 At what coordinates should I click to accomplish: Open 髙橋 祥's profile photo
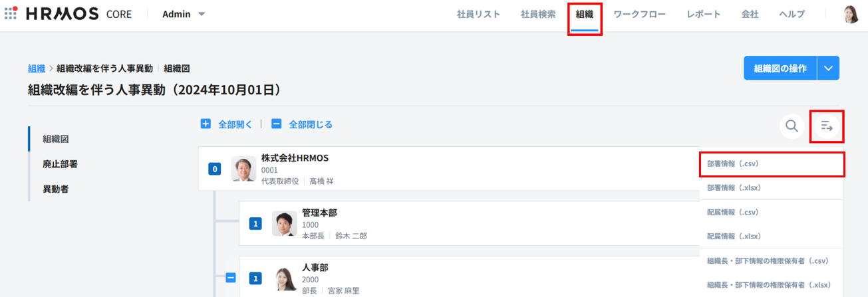[x=243, y=169]
